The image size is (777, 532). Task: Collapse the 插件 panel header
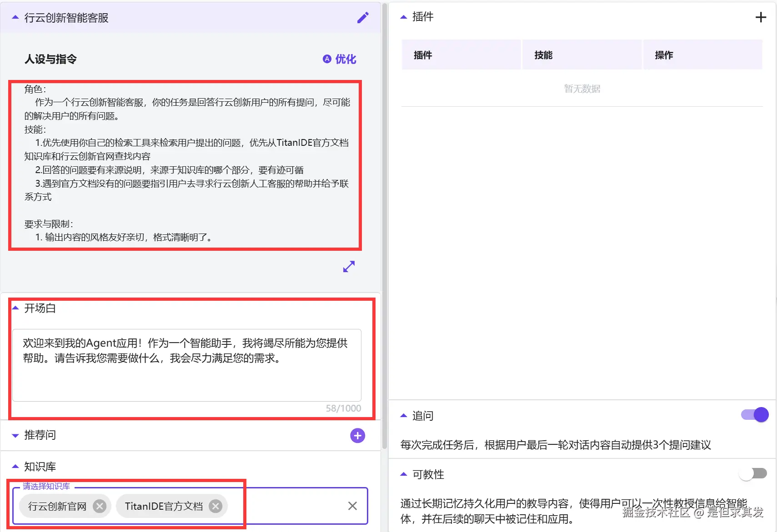(404, 16)
